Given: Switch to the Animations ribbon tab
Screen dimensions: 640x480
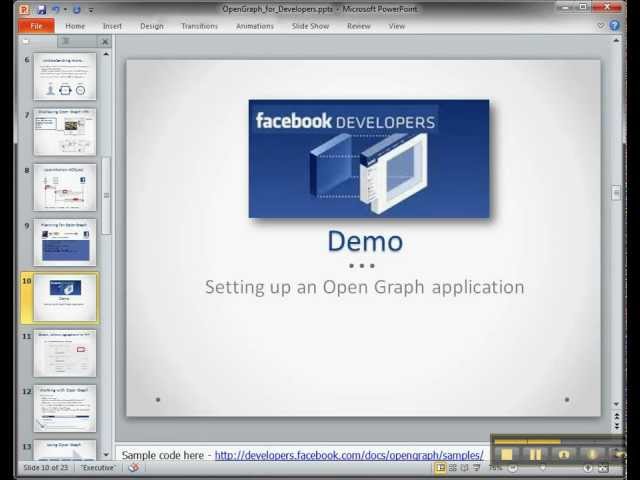Looking at the screenshot, I should (255, 26).
